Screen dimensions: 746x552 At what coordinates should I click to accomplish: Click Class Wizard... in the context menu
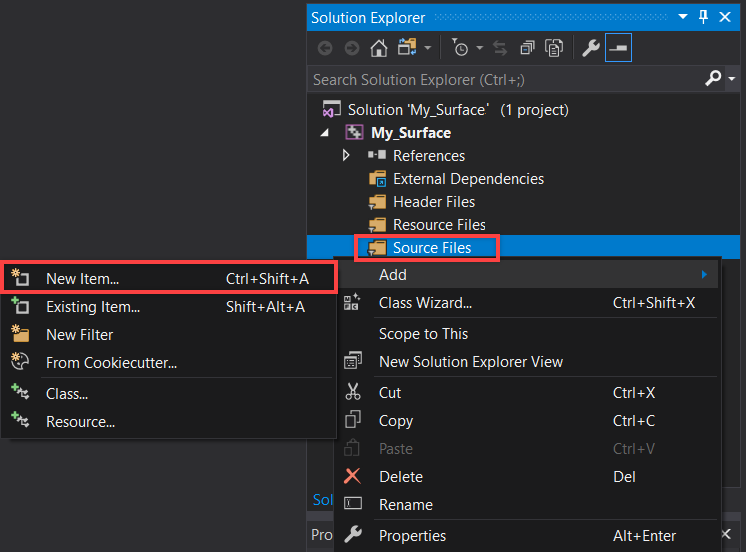coord(425,303)
